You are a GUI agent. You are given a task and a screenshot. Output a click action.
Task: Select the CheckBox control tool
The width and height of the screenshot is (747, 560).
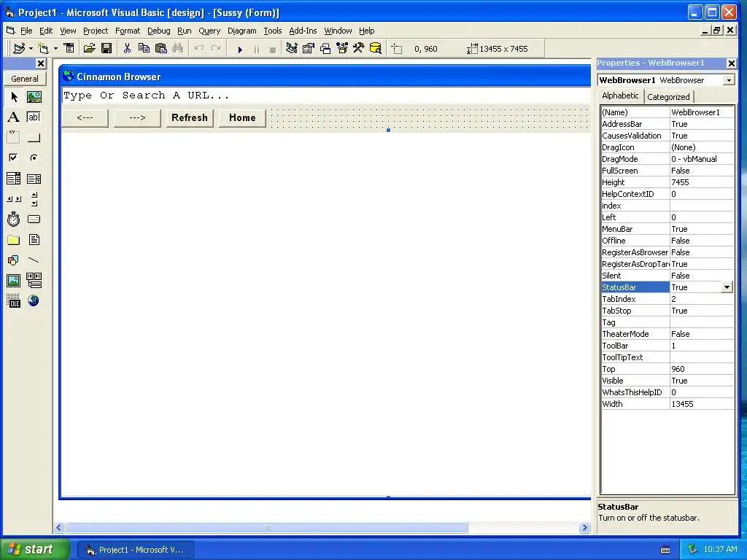(14, 157)
